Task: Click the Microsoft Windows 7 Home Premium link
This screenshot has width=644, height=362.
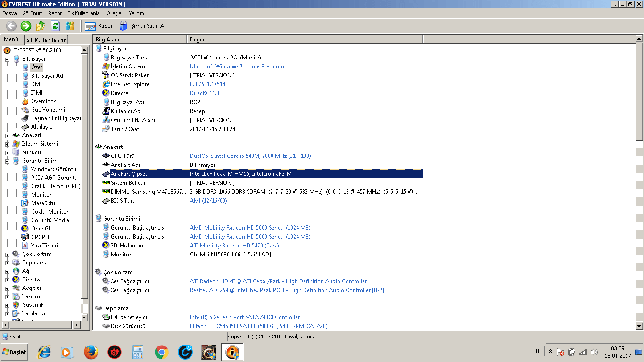Action: 237,66
